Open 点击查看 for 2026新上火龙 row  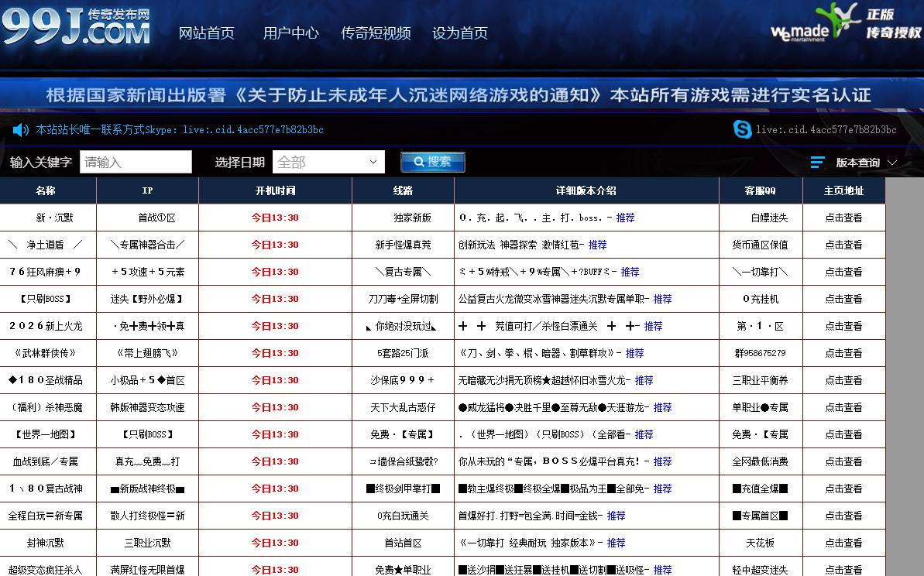(843, 326)
